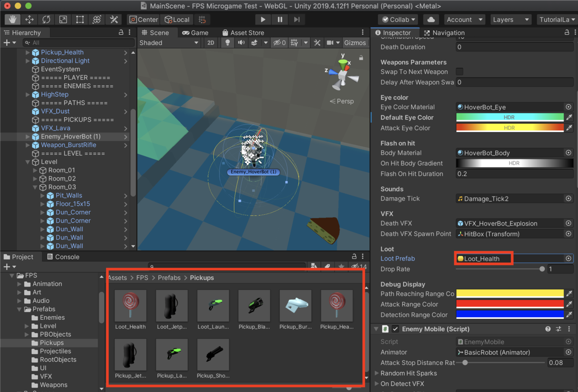The width and height of the screenshot is (578, 392).
Task: Open Enemy Mobile component help
Action: (x=548, y=329)
